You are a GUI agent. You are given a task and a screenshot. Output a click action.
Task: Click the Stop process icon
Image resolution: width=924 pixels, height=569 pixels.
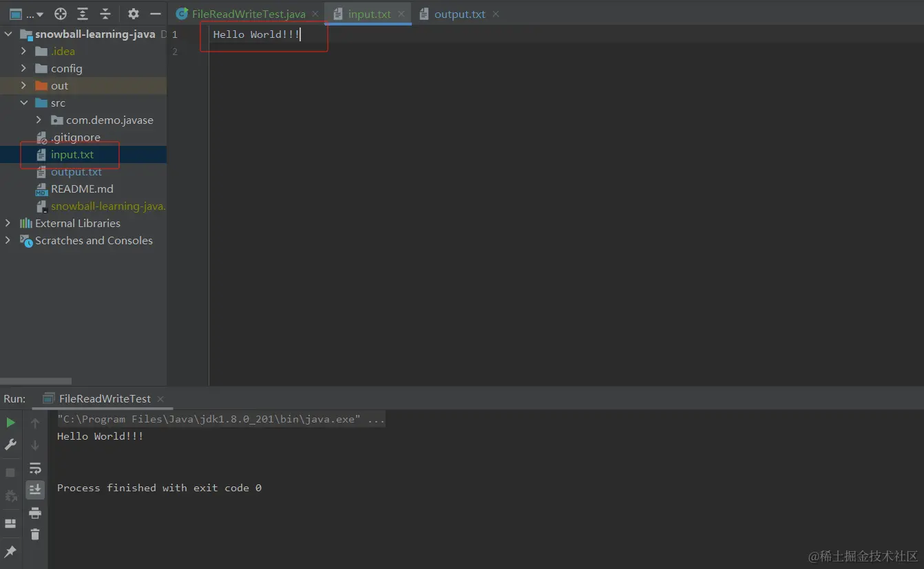coord(10,473)
